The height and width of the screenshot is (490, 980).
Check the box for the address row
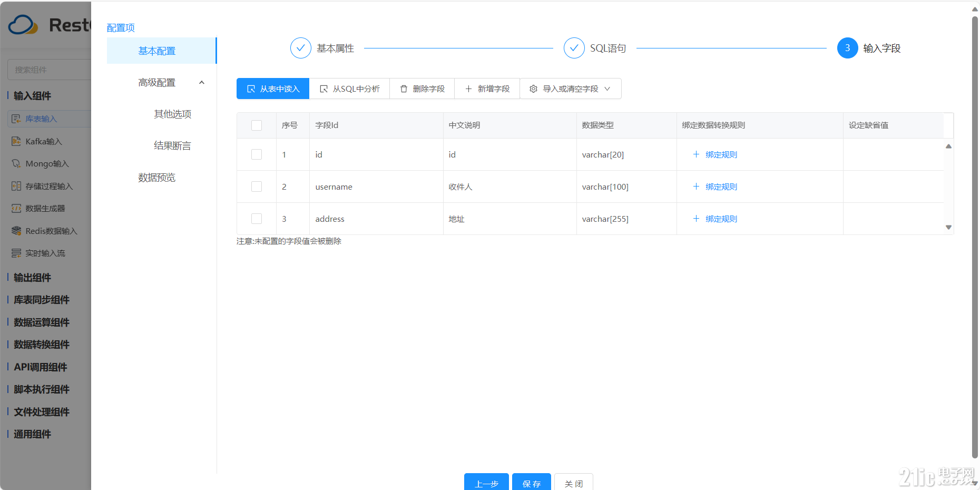tap(257, 219)
